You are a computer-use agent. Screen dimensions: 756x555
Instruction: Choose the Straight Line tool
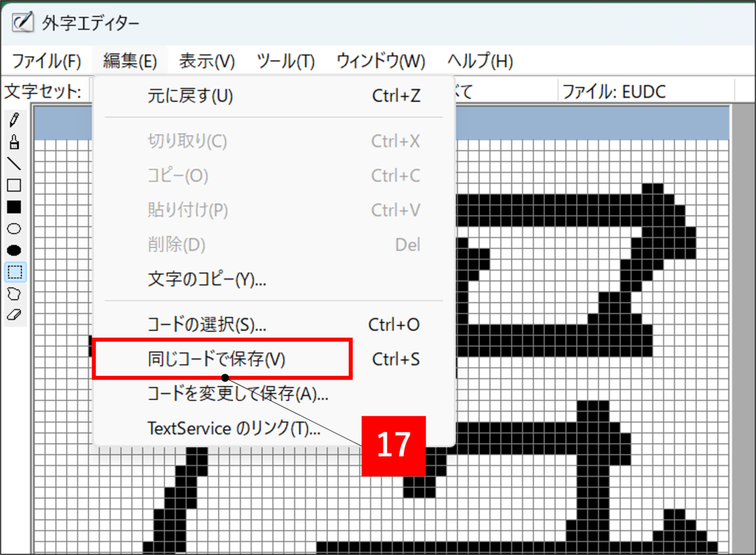click(x=14, y=163)
